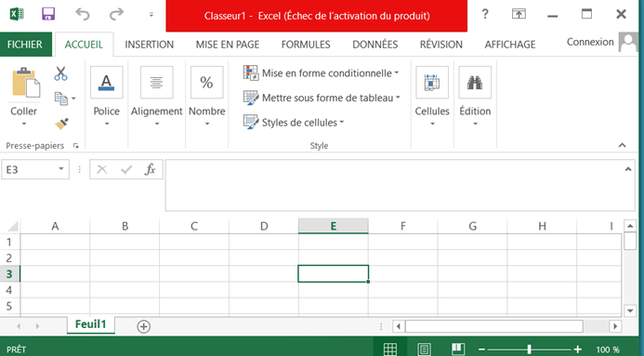Click the zoom slider handle

click(529, 349)
